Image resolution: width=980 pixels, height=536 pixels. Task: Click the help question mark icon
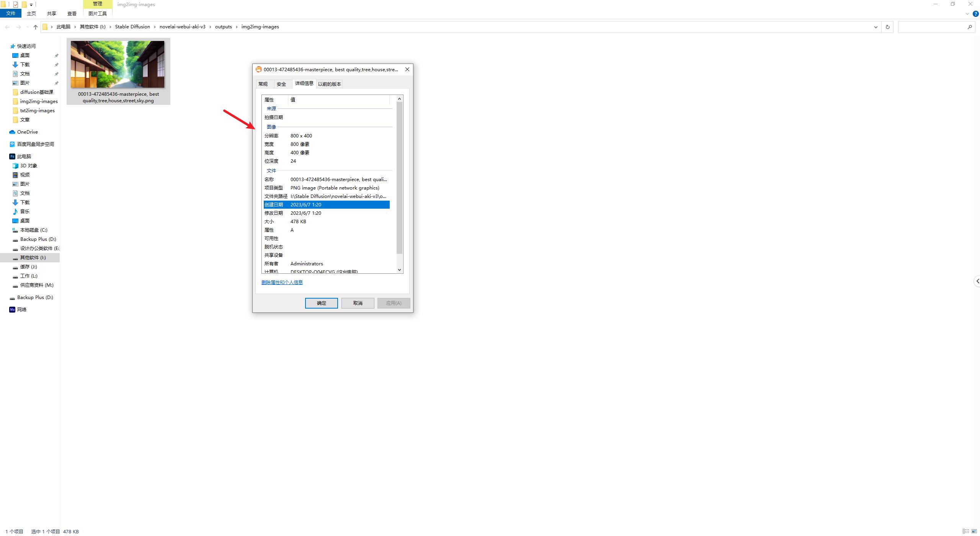point(975,14)
